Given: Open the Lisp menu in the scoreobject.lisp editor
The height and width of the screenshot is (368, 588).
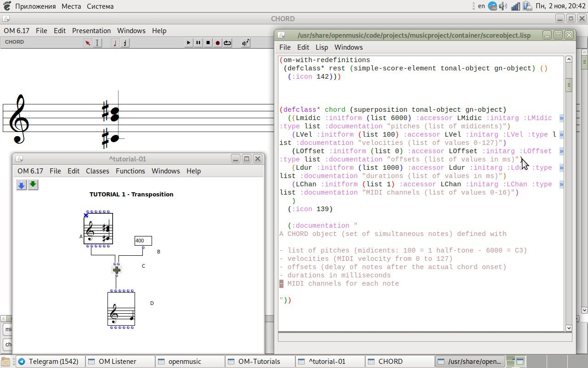Looking at the screenshot, I should [x=322, y=47].
